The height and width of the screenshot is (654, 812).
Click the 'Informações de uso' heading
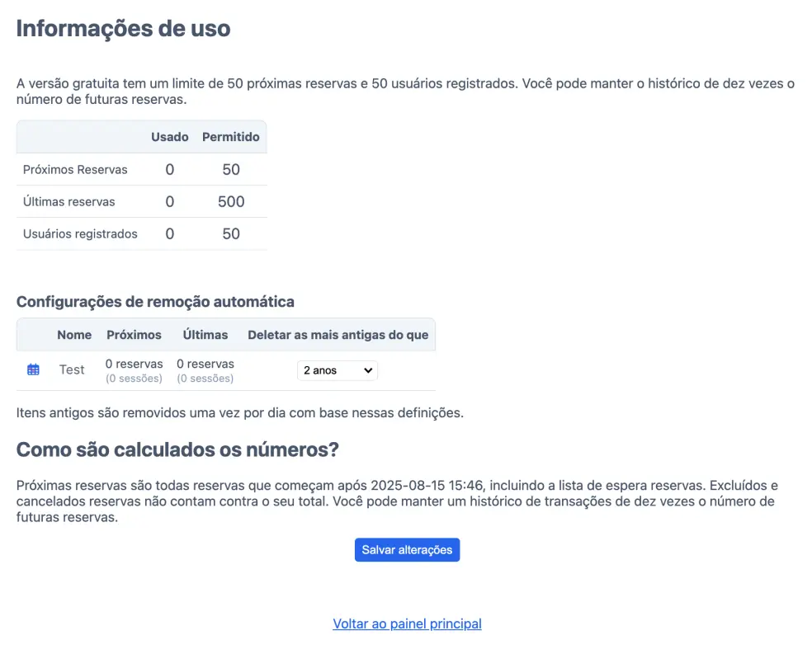[x=123, y=29]
